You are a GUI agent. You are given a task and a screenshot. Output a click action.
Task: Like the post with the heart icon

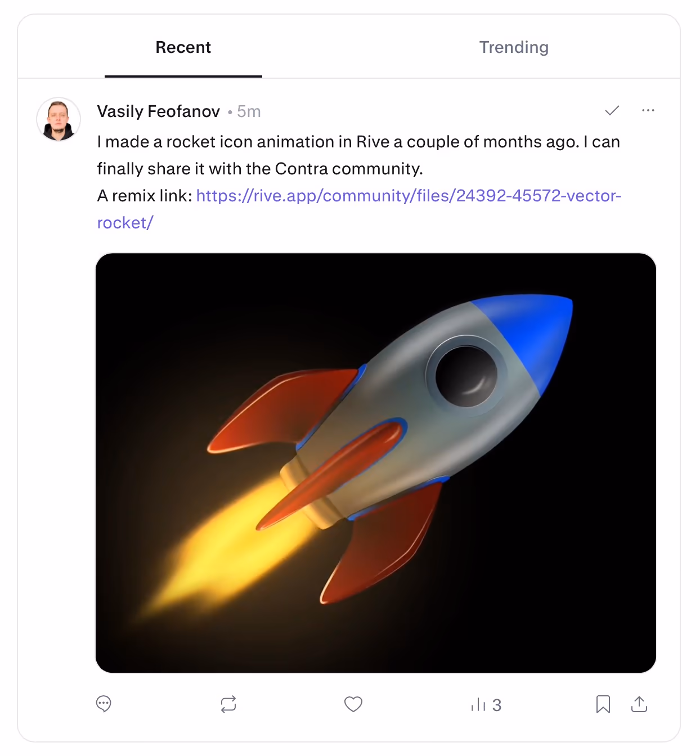pyautogui.click(x=353, y=704)
